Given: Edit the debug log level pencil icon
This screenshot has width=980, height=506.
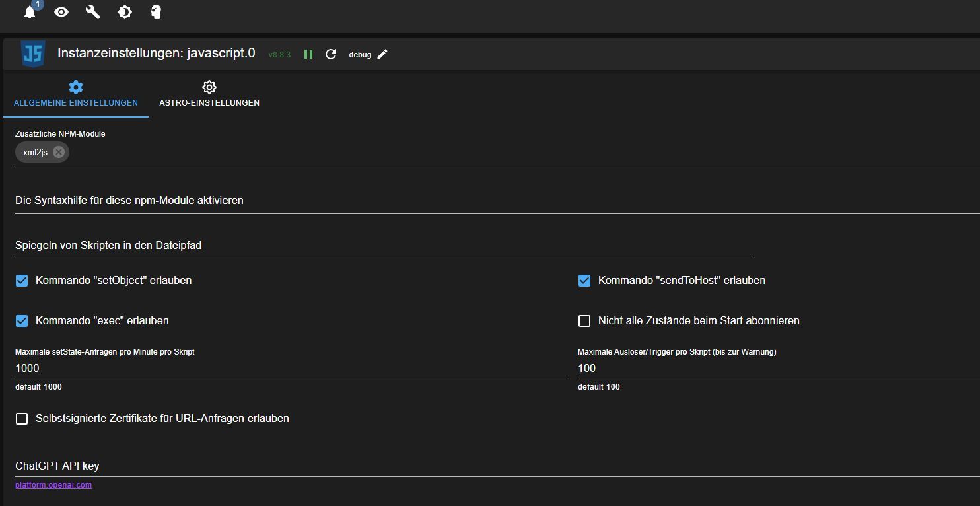Looking at the screenshot, I should tap(382, 54).
